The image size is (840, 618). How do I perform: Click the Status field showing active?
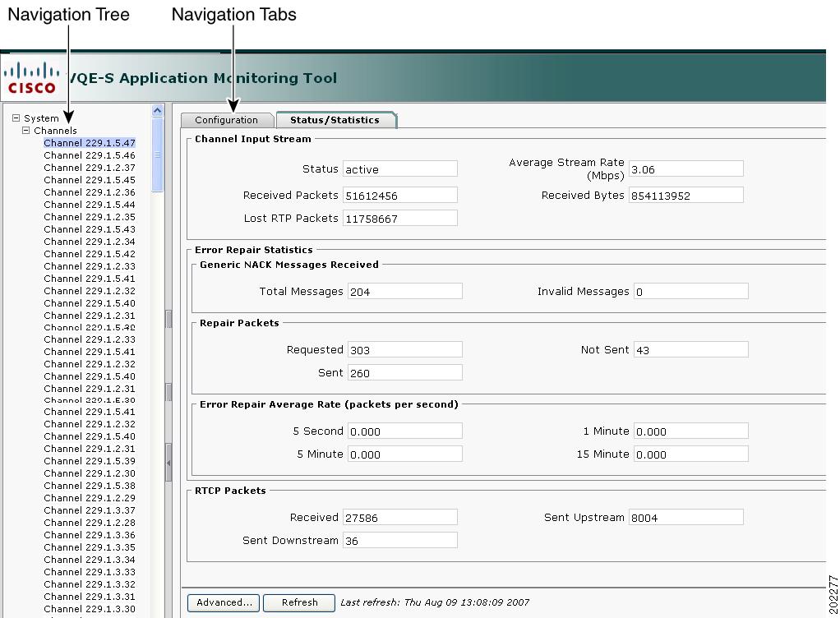pos(400,168)
